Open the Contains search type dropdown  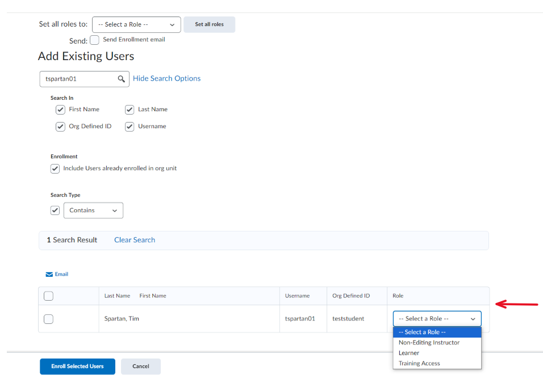pyautogui.click(x=93, y=210)
